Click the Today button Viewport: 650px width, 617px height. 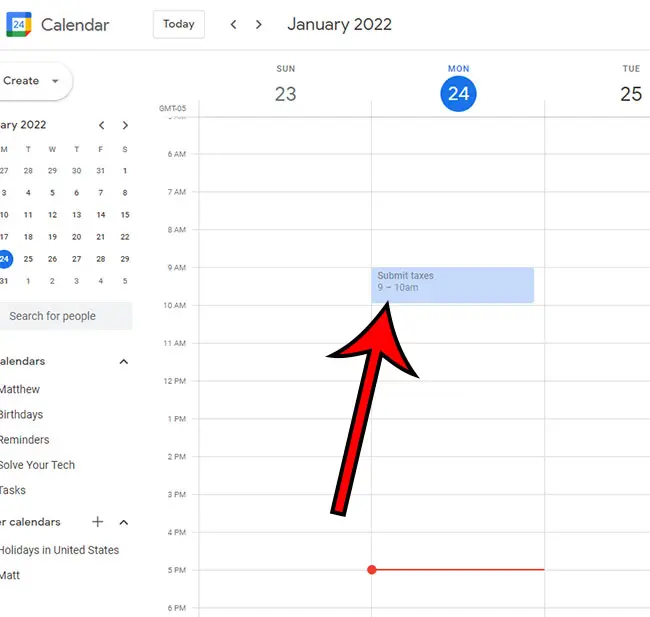tap(179, 24)
